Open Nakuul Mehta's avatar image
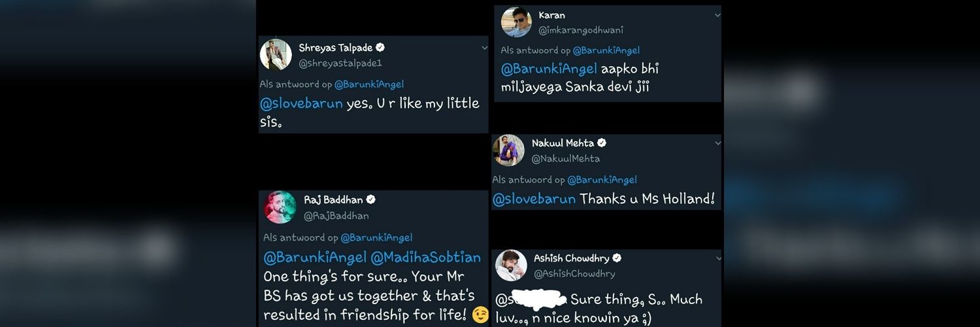 (508, 150)
